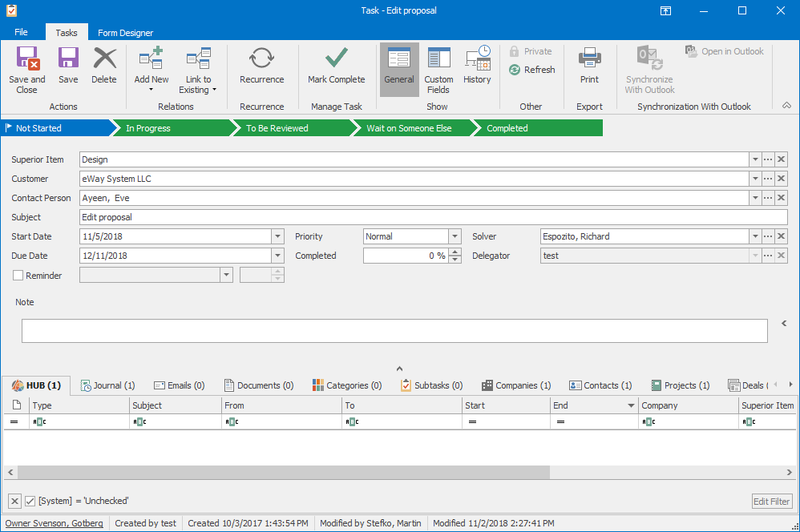Expand the Superior Item dropdown
The width and height of the screenshot is (800, 532).
pyautogui.click(x=755, y=159)
